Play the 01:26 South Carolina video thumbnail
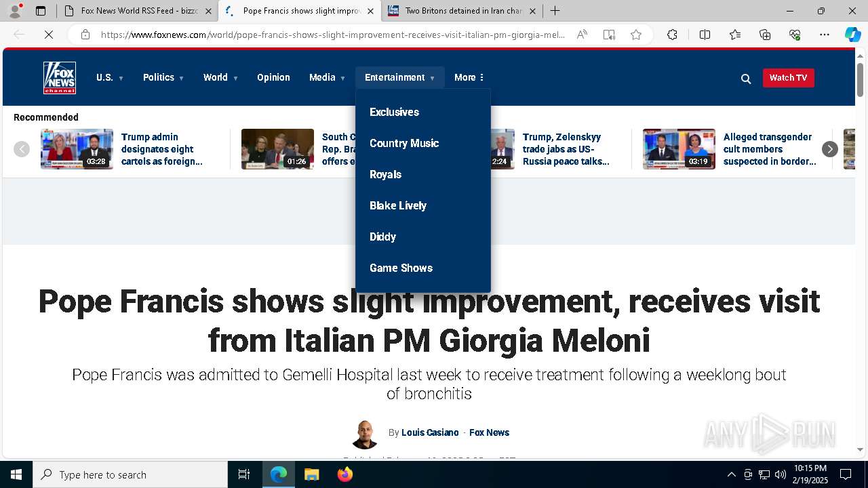This screenshot has width=868, height=488. pyautogui.click(x=277, y=149)
